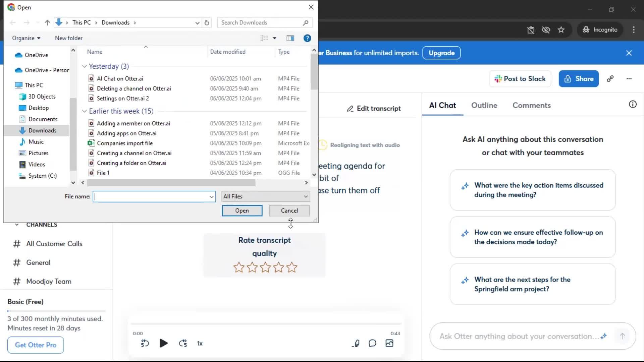Click the Open button in dialog
This screenshot has height=362, width=644.
point(242,210)
